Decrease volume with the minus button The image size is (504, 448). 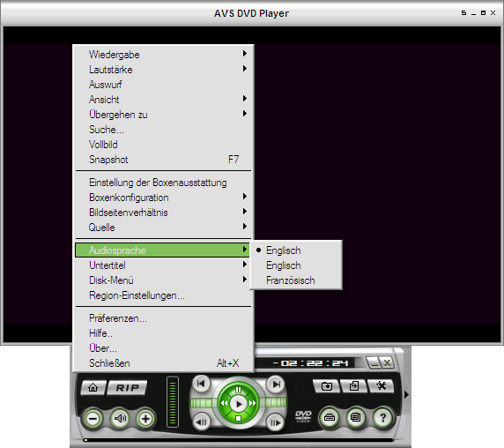point(93,419)
